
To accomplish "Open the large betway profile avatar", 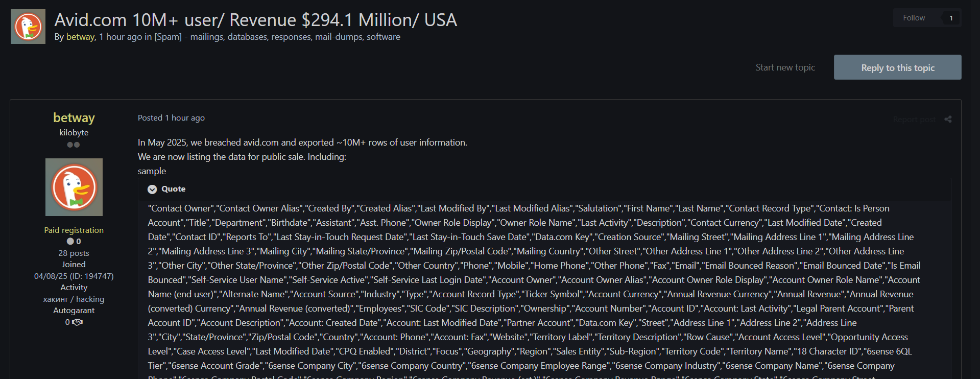I will (74, 187).
